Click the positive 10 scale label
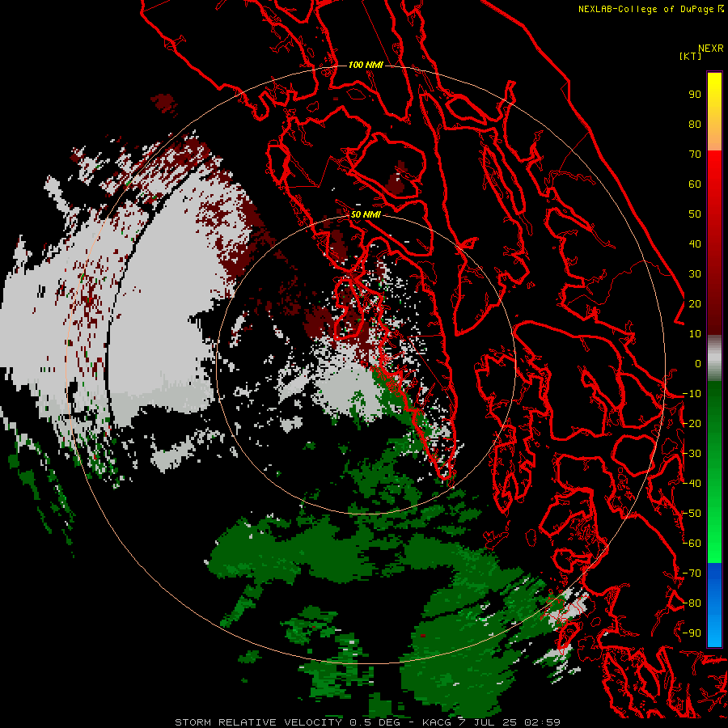 pyautogui.click(x=695, y=334)
